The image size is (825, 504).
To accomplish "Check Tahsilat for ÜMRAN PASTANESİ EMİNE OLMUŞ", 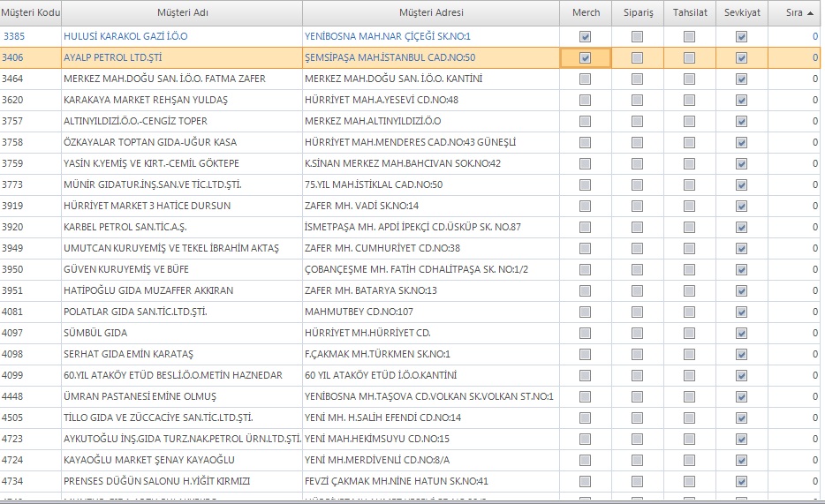I will [689, 397].
